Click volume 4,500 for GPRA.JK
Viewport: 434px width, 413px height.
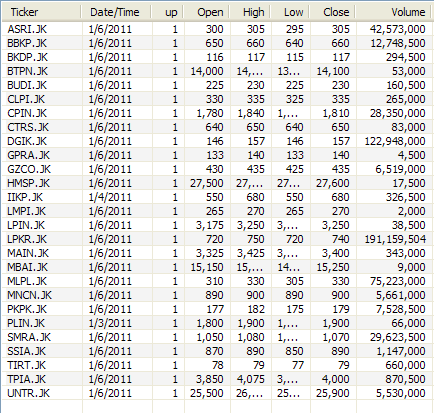[x=412, y=155]
